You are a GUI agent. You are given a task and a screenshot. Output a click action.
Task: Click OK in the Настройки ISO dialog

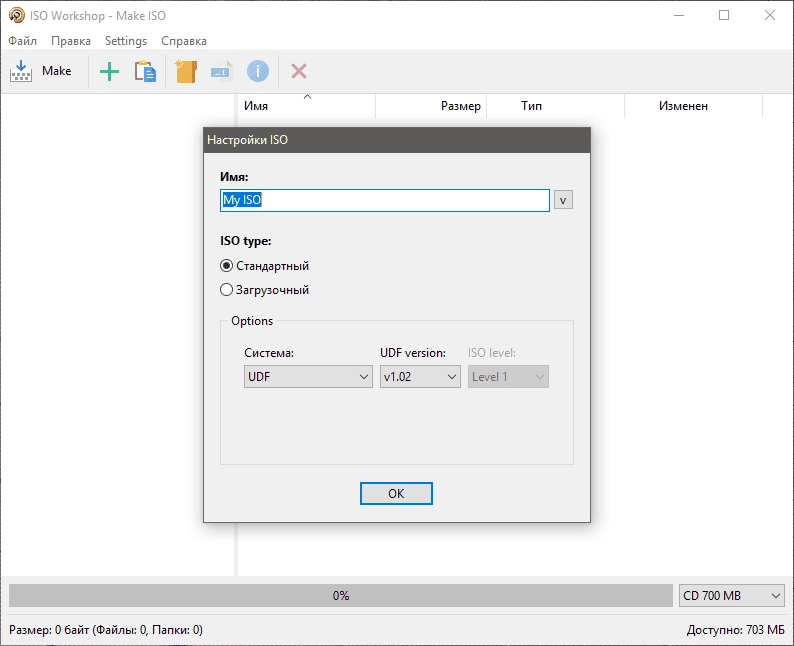click(x=396, y=493)
